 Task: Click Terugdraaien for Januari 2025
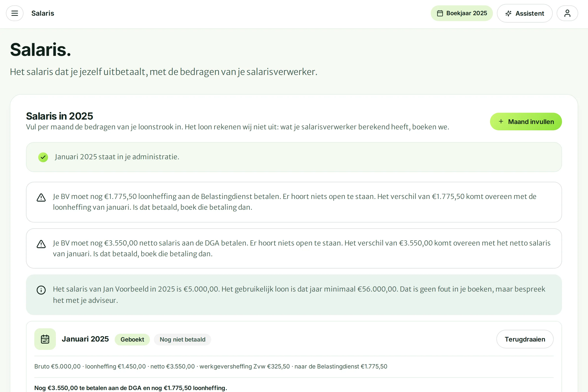(x=525, y=339)
